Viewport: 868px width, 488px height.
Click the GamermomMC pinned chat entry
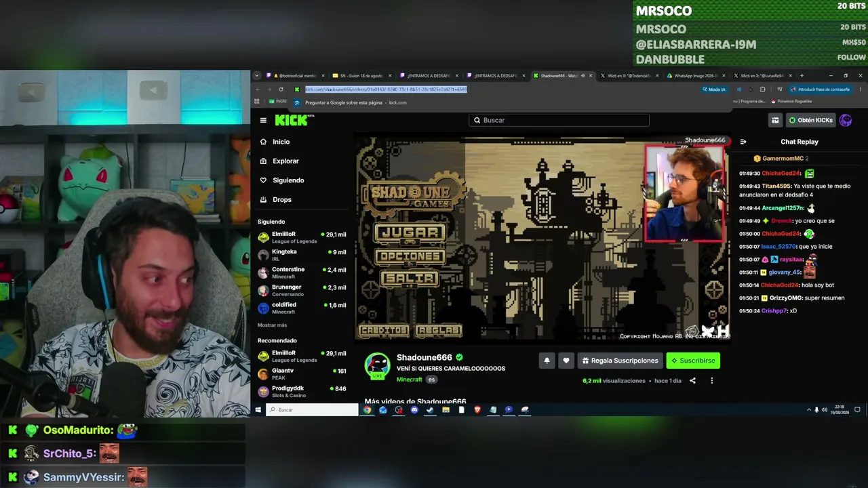[x=781, y=159]
